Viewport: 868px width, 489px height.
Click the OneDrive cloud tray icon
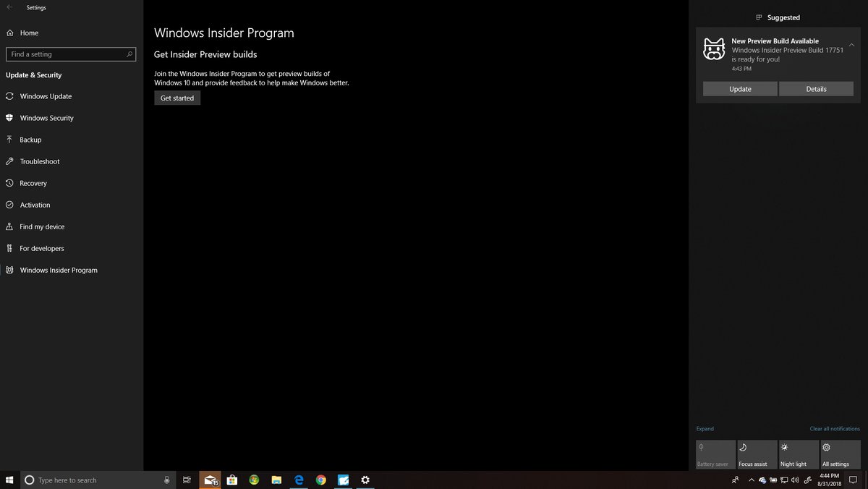762,480
